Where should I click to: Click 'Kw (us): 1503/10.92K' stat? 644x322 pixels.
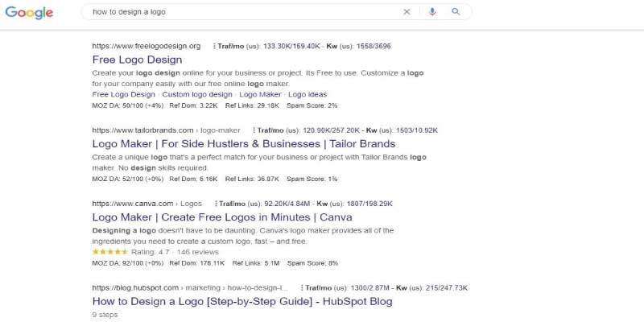(402, 130)
